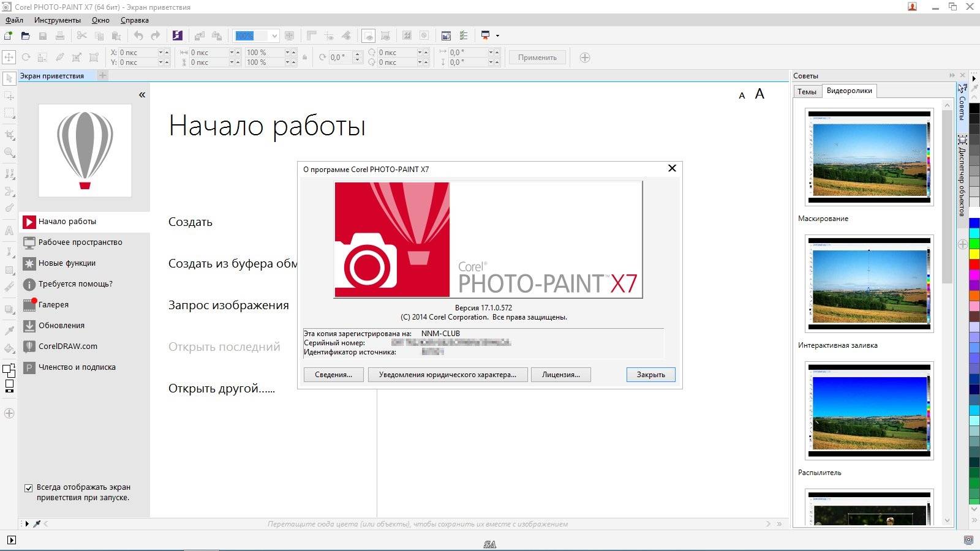Viewport: 980px width, 551px height.
Task: Click the Undo arrow icon
Action: 138,36
